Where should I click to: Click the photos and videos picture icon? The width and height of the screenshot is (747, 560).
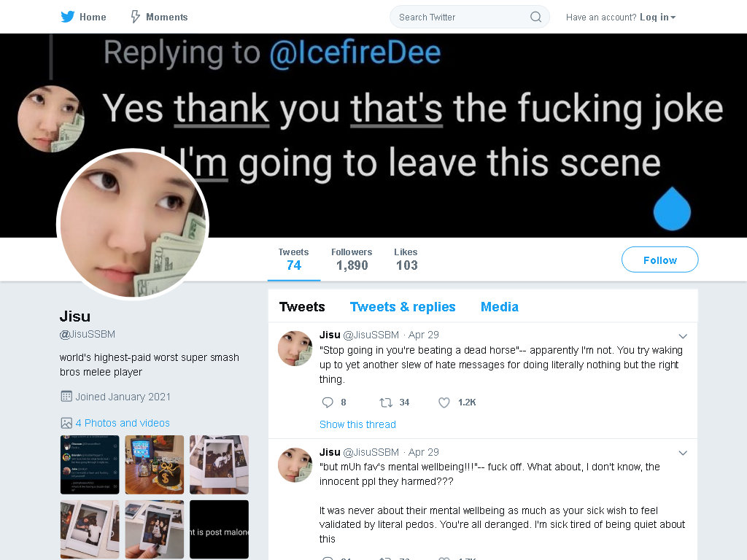pos(66,423)
